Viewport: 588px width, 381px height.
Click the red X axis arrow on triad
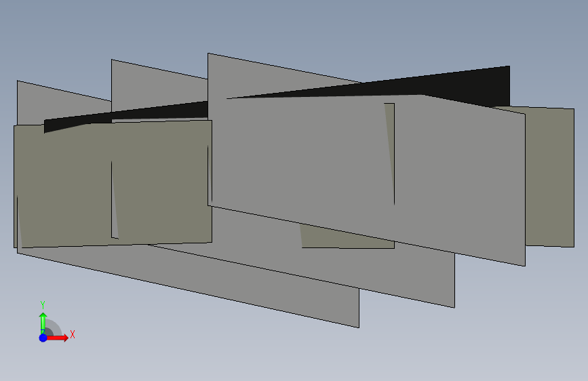pyautogui.click(x=57, y=338)
